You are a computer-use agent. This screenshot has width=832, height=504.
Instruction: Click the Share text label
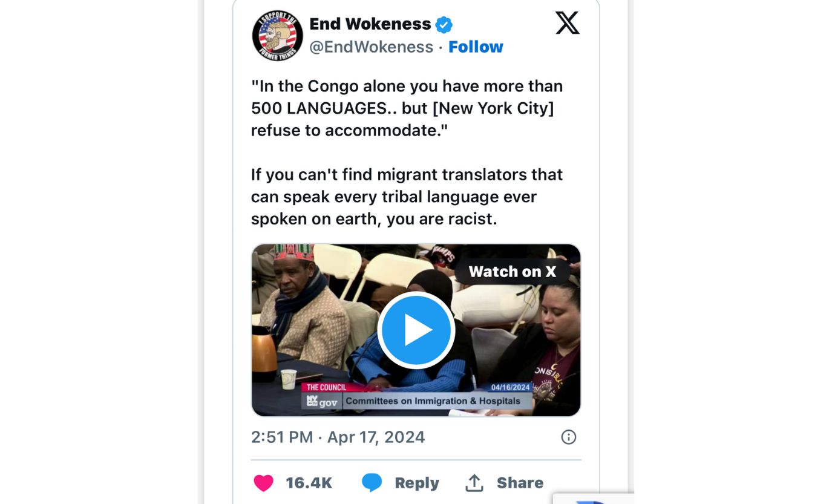point(520,483)
